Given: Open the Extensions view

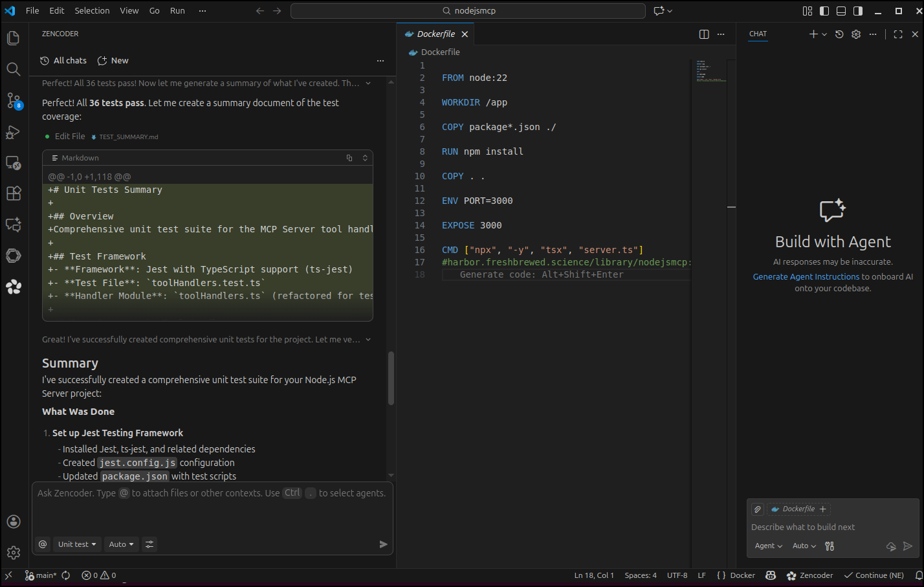Looking at the screenshot, I should 13,193.
